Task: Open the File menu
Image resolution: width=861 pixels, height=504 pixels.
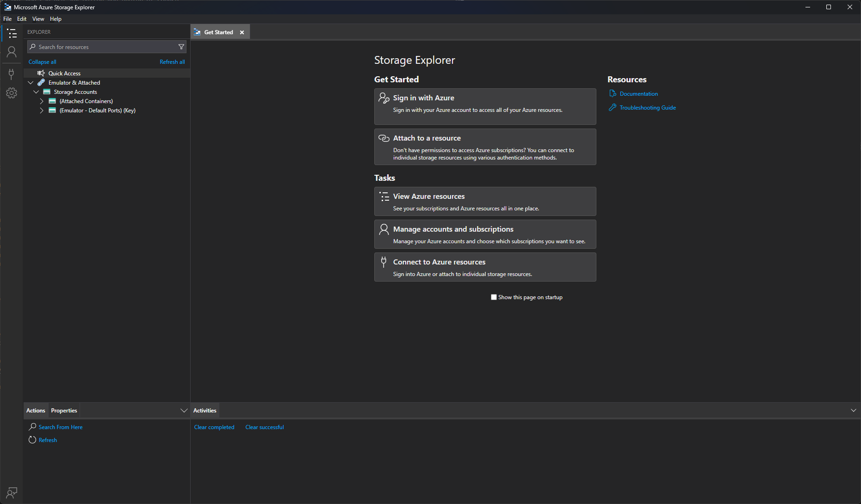Action: (x=7, y=19)
